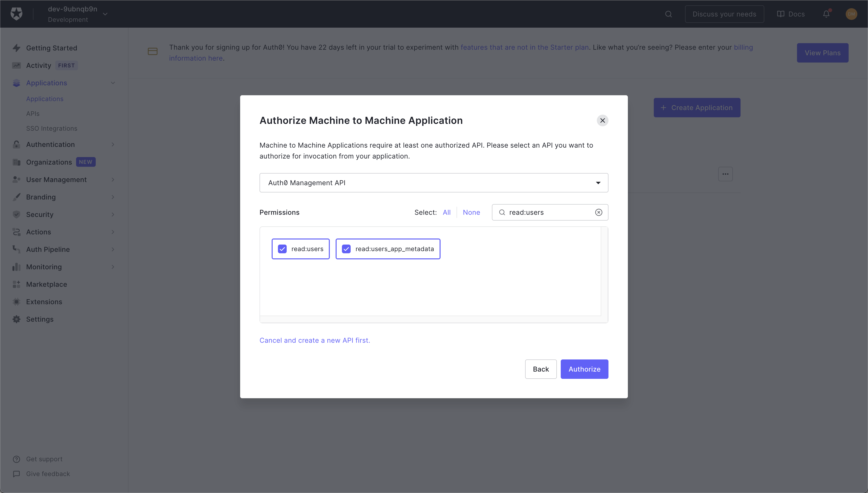Click the Auth0 shield logo
The width and height of the screenshot is (868, 493).
16,14
